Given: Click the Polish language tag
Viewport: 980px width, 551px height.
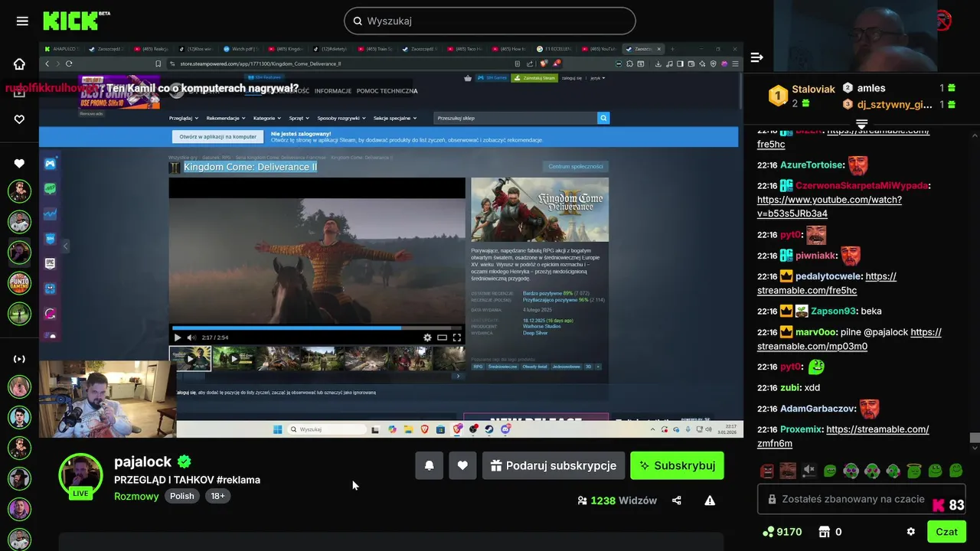Looking at the screenshot, I should pos(182,496).
